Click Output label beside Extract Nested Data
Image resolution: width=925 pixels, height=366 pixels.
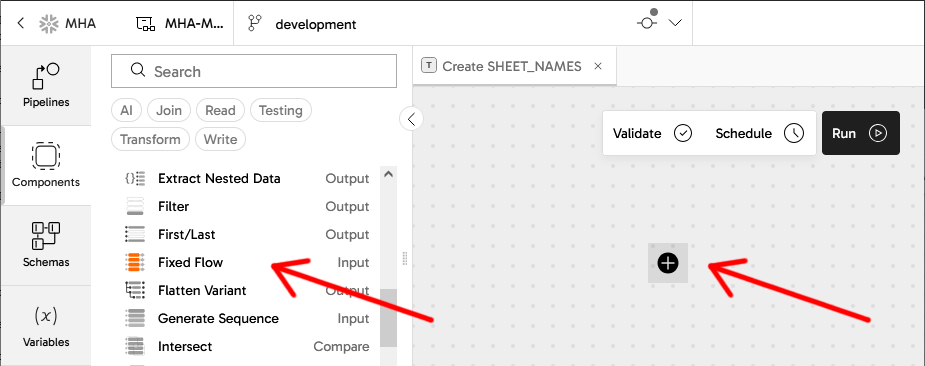347,178
